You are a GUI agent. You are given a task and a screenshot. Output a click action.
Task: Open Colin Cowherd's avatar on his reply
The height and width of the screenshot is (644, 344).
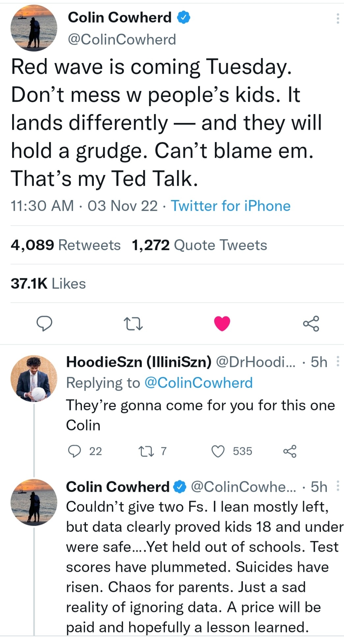[34, 502]
